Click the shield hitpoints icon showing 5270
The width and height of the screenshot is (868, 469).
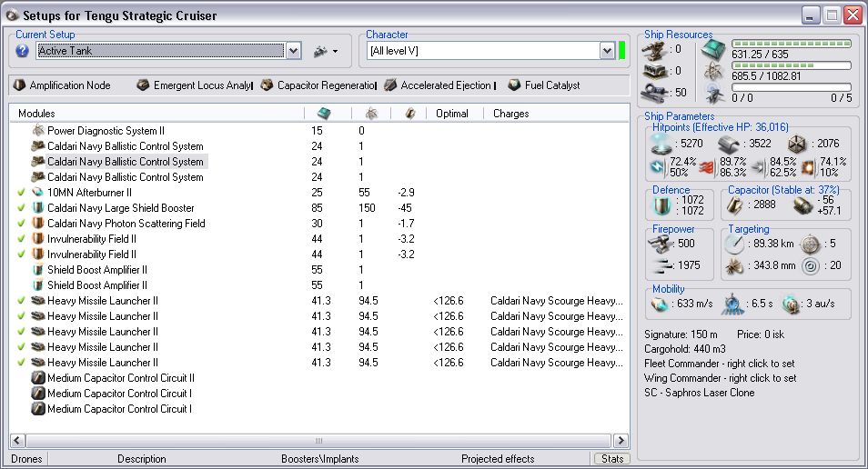(661, 144)
